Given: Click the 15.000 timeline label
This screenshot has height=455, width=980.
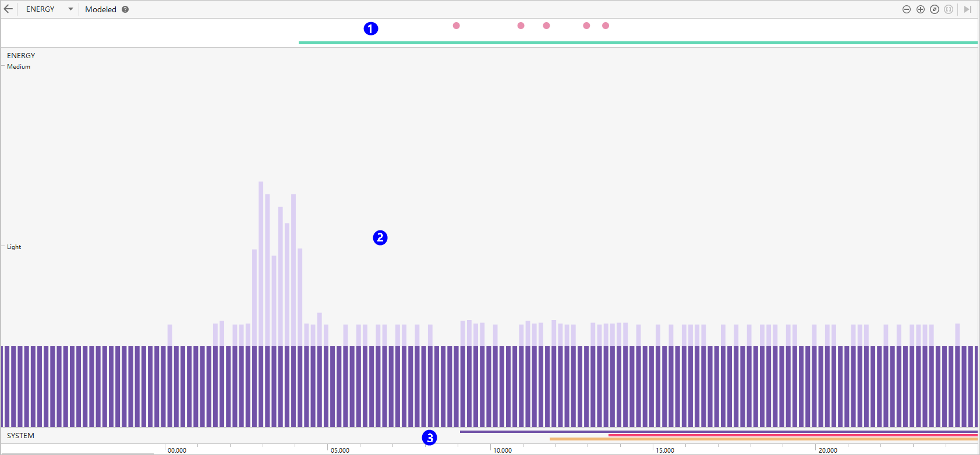Looking at the screenshot, I should pyautogui.click(x=665, y=450).
